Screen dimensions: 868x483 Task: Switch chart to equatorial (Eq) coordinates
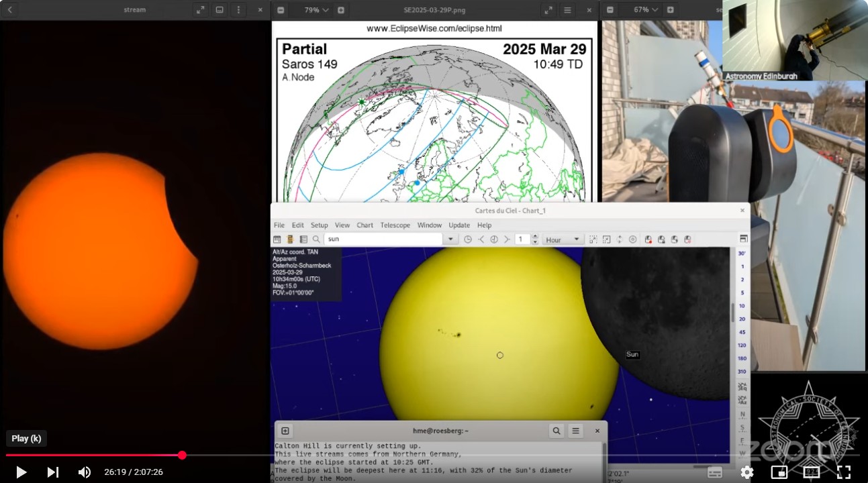[742, 386]
